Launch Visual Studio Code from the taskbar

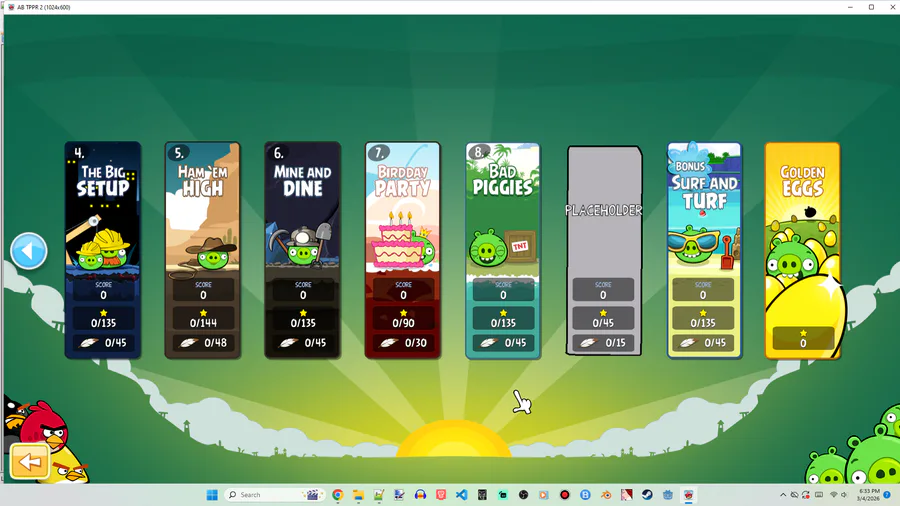(461, 495)
